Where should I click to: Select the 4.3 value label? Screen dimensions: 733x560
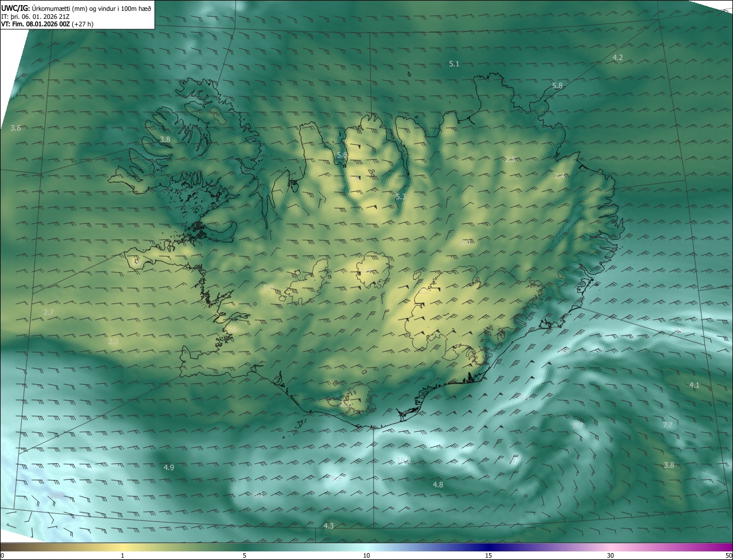tap(329, 526)
